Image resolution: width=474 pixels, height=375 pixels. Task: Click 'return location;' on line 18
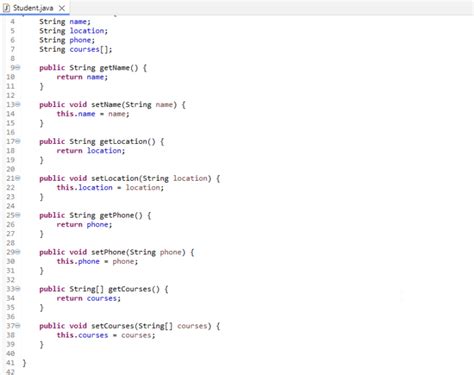[x=91, y=151]
